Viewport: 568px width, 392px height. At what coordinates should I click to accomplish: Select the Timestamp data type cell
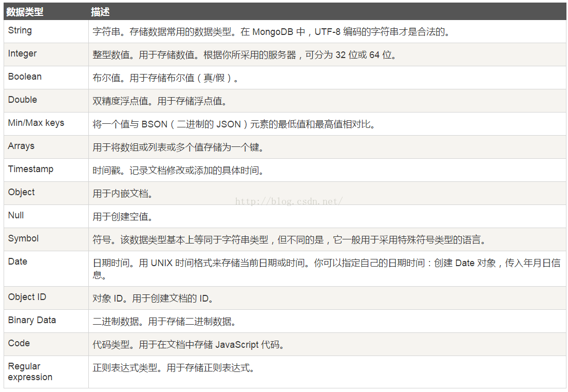(46, 170)
